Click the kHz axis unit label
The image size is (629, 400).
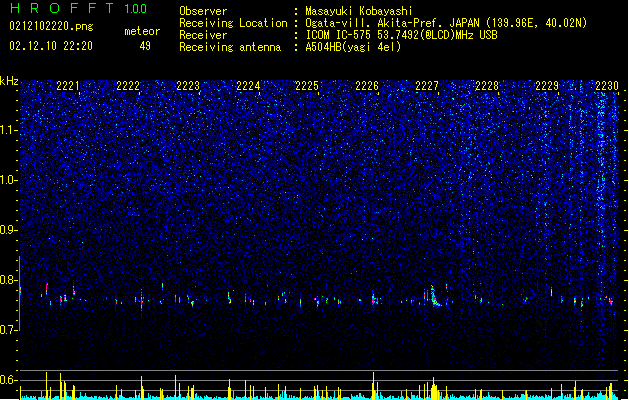(9, 81)
